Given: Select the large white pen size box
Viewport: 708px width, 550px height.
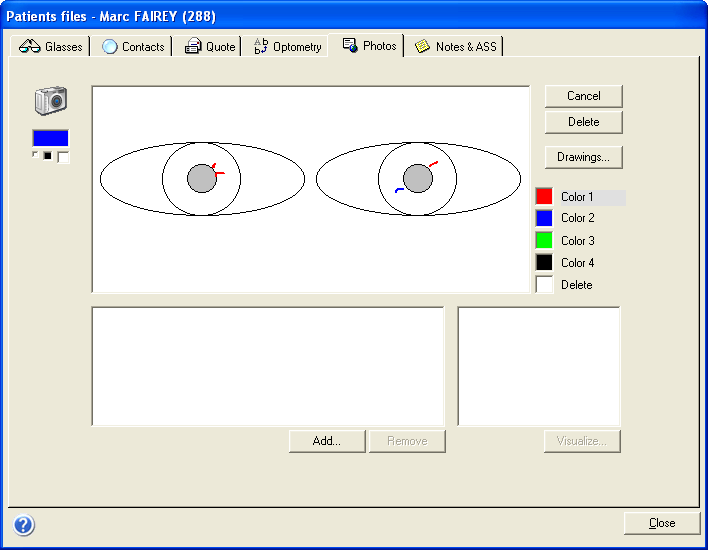Looking at the screenshot, I should click(63, 156).
